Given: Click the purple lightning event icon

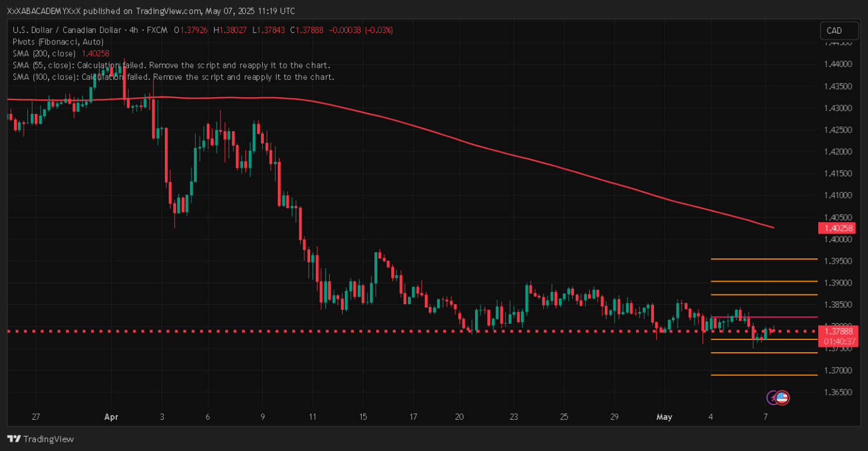Looking at the screenshot, I should [773, 397].
